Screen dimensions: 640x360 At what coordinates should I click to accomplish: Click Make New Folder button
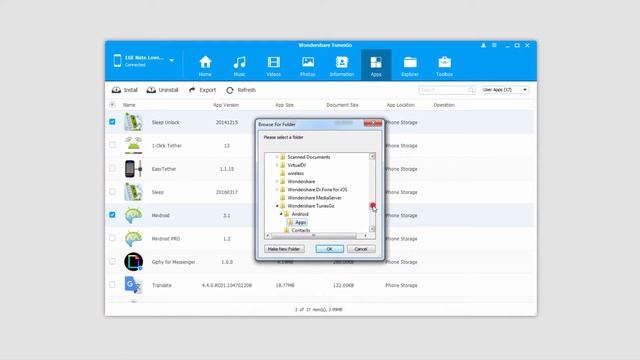(284, 249)
